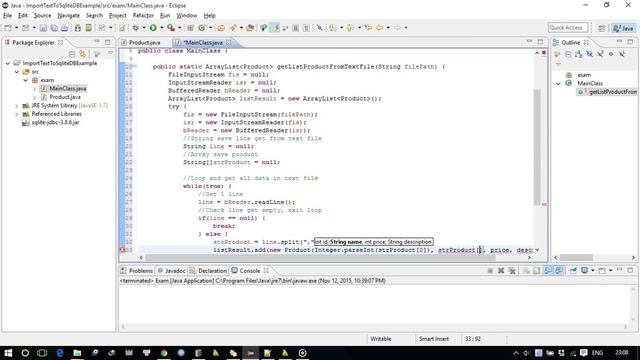The image size is (640, 360).
Task: Click the Outline horizontal scrollbar
Action: click(576, 258)
